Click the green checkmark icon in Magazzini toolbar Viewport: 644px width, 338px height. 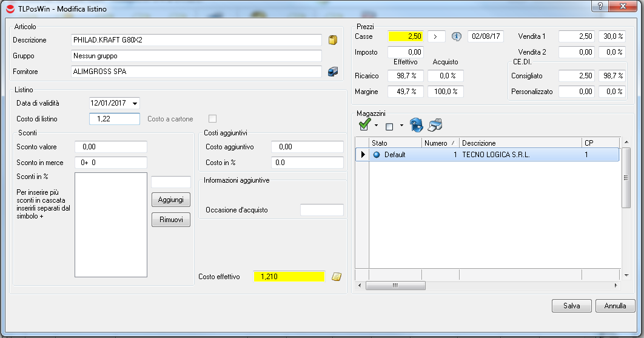coord(364,125)
